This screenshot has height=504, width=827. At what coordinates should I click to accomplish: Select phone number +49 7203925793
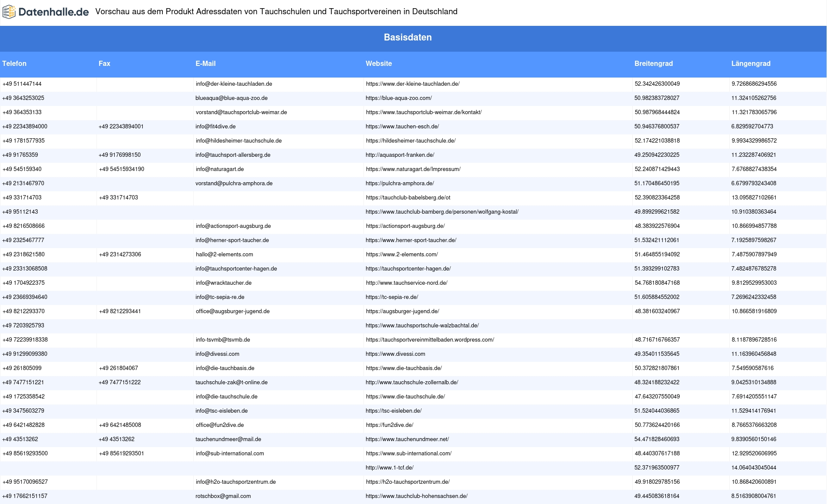coord(23,326)
